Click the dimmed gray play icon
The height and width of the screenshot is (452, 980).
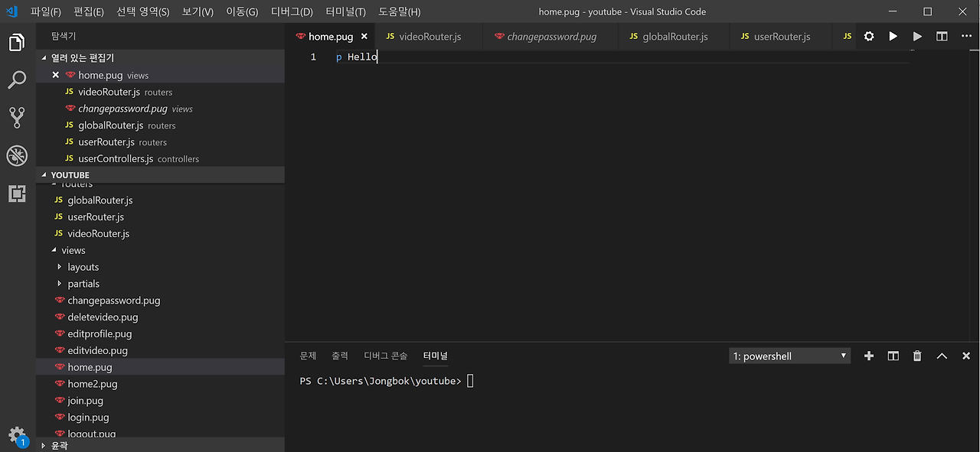(x=917, y=36)
